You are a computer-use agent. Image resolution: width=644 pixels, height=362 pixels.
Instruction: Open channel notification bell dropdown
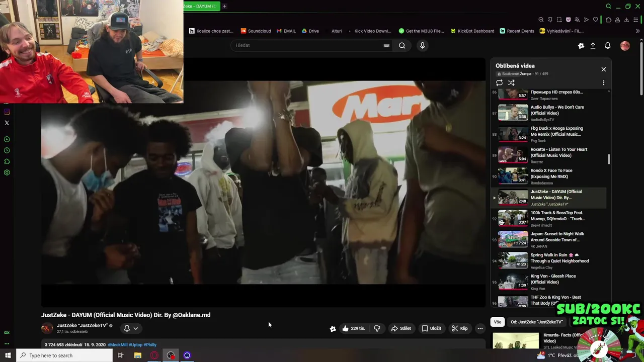click(x=131, y=328)
